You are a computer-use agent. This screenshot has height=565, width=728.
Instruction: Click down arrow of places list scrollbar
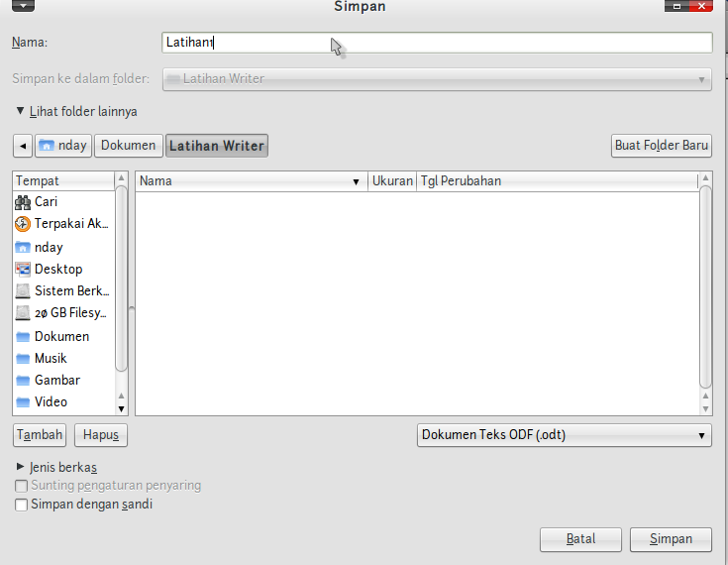(121, 409)
